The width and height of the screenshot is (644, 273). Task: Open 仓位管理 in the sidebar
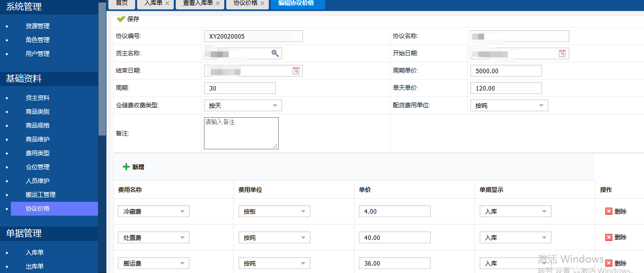(38, 167)
